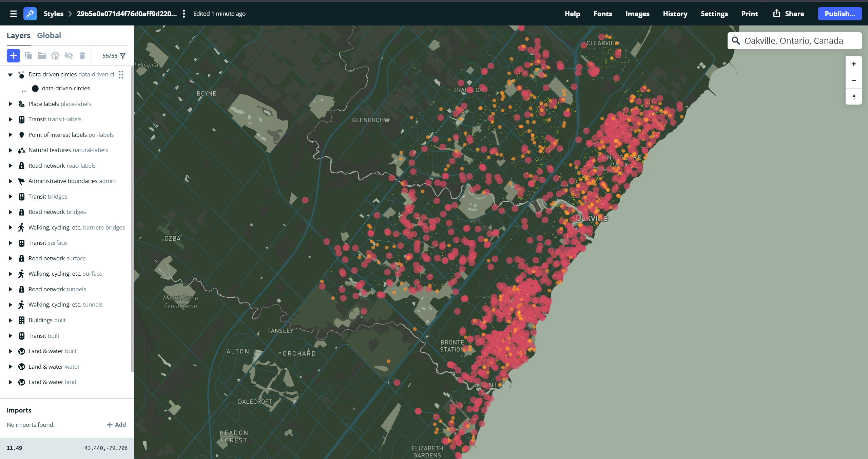This screenshot has width=868, height=459.
Task: Click the Oakville location search field
Action: pos(793,41)
